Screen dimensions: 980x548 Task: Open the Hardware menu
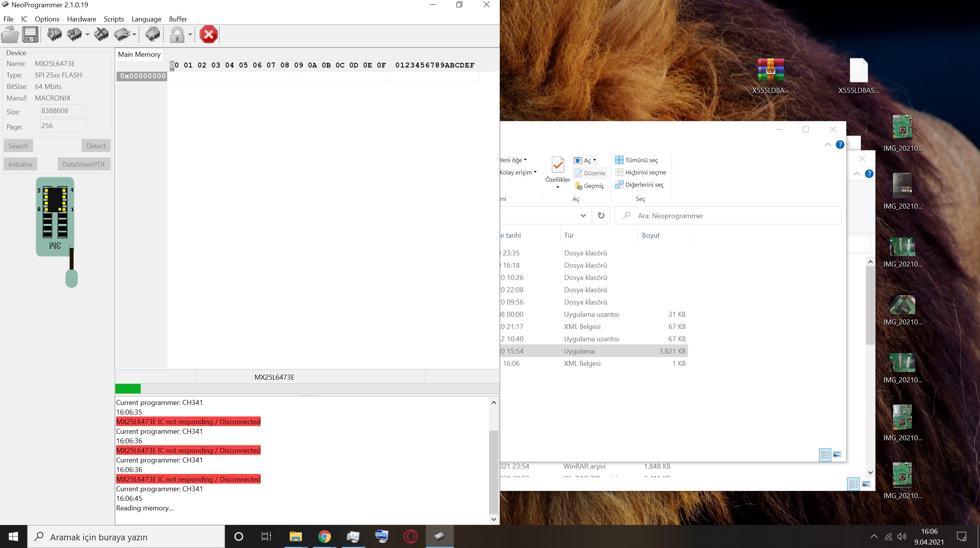[81, 19]
